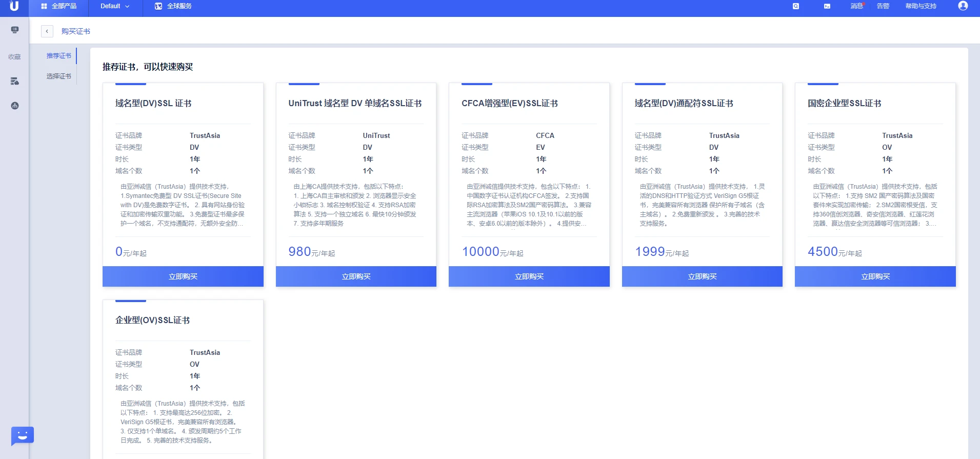Click 立即购买 for CFCA增强型(EV) certificate

point(529,276)
